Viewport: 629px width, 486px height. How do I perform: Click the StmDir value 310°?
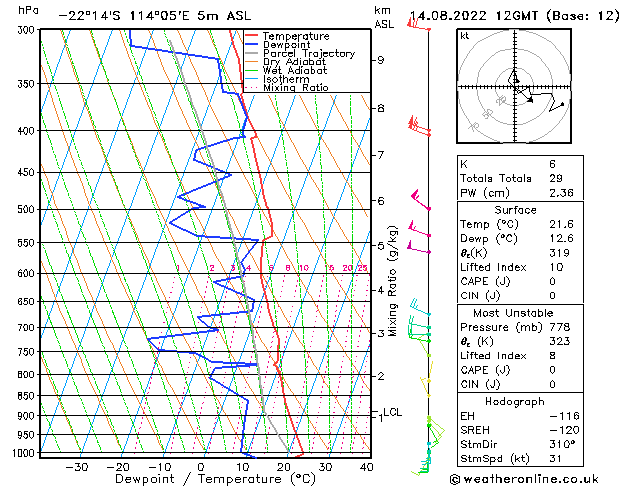tap(562, 444)
